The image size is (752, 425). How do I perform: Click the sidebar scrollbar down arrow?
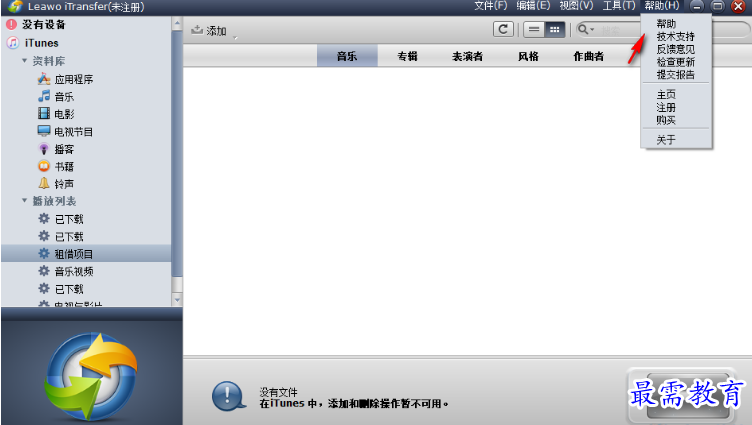pyautogui.click(x=177, y=299)
